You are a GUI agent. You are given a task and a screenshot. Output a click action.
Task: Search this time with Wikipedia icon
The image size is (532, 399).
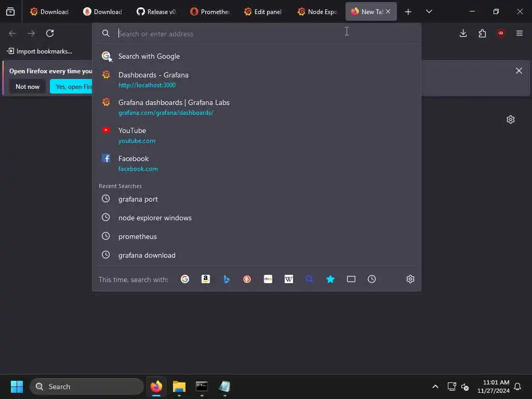point(289,279)
